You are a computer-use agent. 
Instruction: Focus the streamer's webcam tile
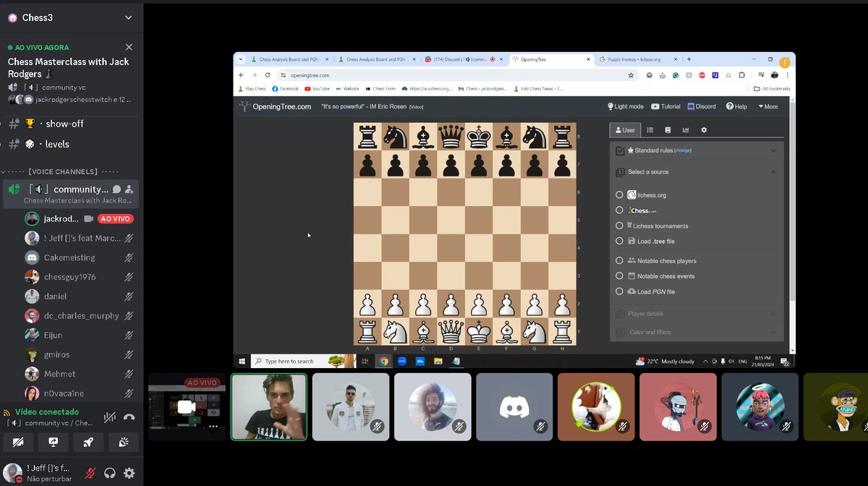tap(268, 407)
